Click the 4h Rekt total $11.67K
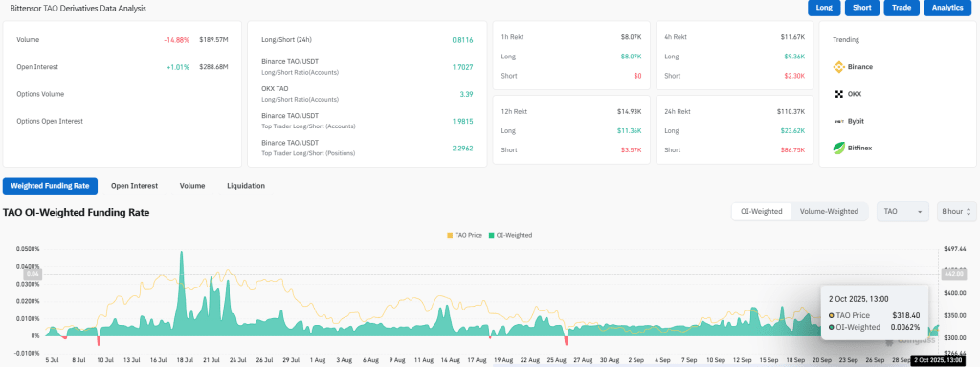This screenshot has height=367, width=980. 792,37
